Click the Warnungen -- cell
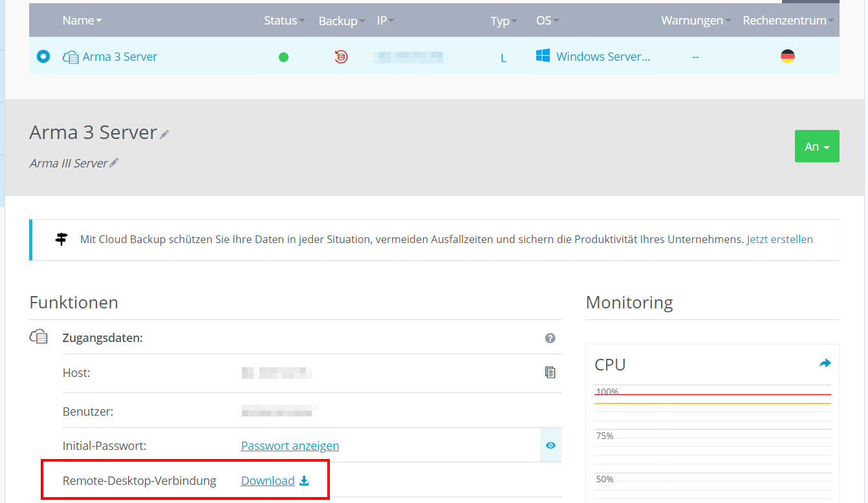Image resolution: width=868 pixels, height=503 pixels. (x=695, y=57)
